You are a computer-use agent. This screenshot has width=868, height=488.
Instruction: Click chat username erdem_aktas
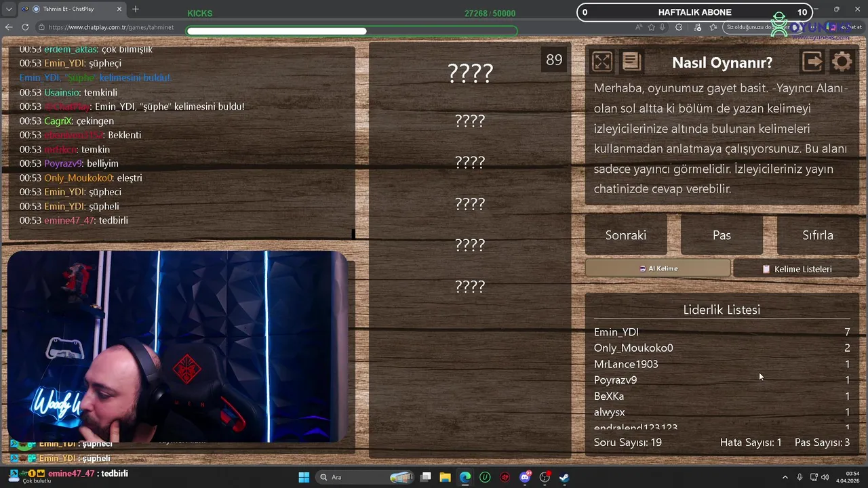click(71, 49)
